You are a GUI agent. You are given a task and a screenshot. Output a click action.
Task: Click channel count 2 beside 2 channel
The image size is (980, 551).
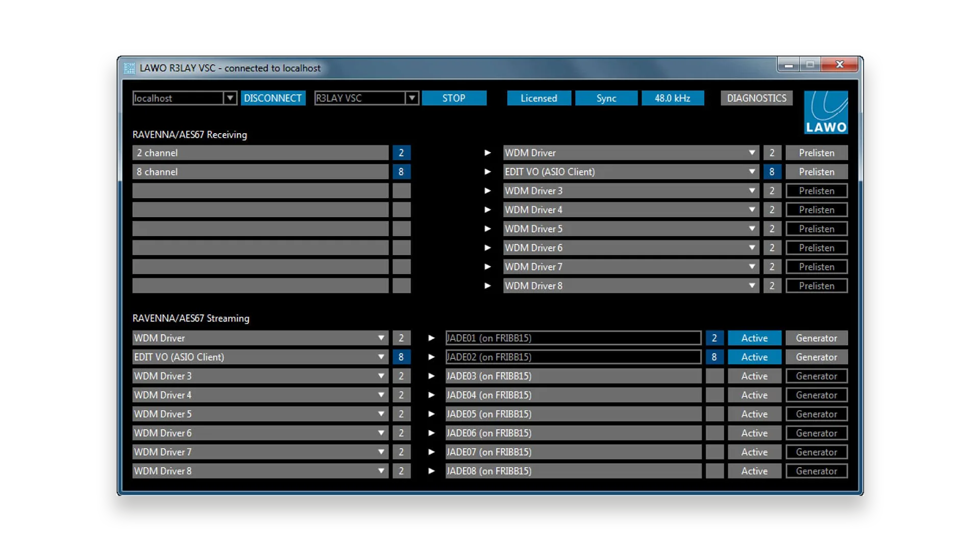pos(401,153)
